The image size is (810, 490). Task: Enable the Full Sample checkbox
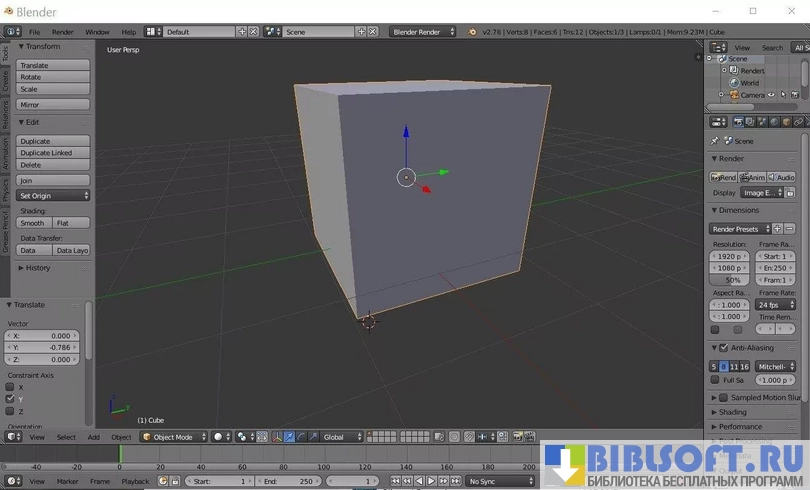pos(715,380)
